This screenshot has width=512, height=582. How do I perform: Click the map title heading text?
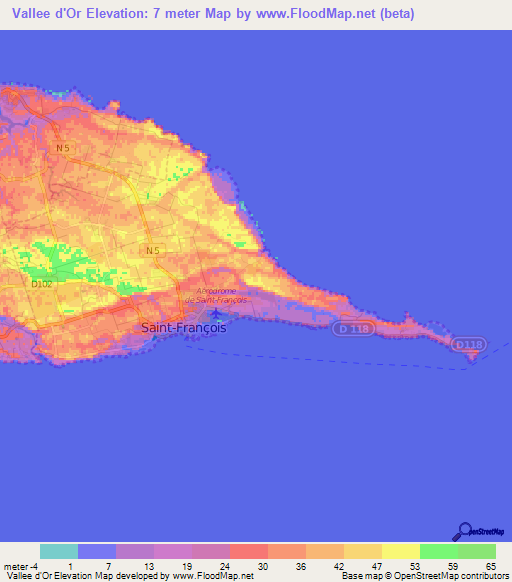tap(213, 14)
